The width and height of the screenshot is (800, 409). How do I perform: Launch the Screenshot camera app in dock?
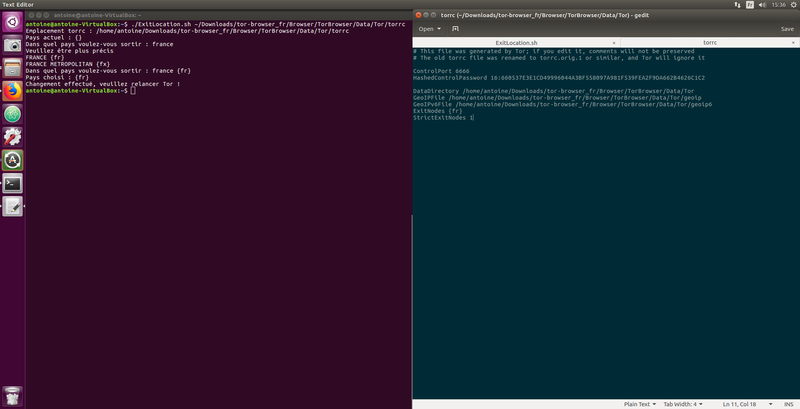pos(12,45)
